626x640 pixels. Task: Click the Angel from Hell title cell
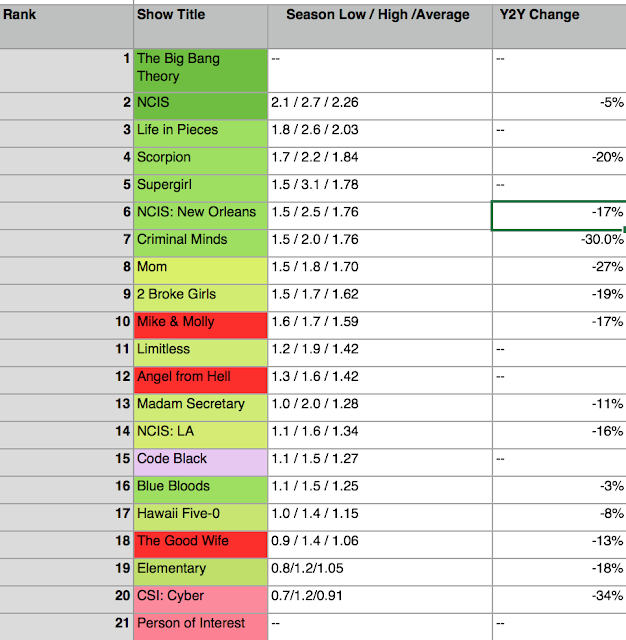tap(200, 377)
